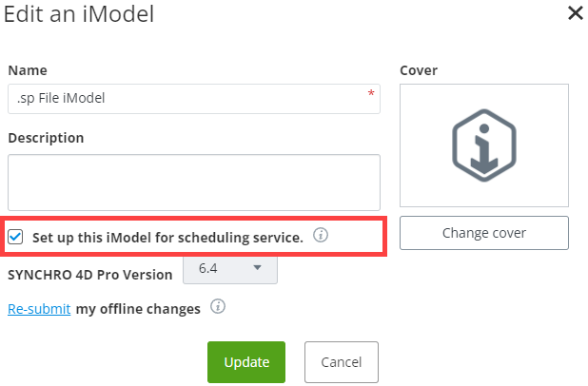Screen dimensions: 588x386
Task: Click the 'Edit an iModel' dialog title
Action: [x=79, y=14]
